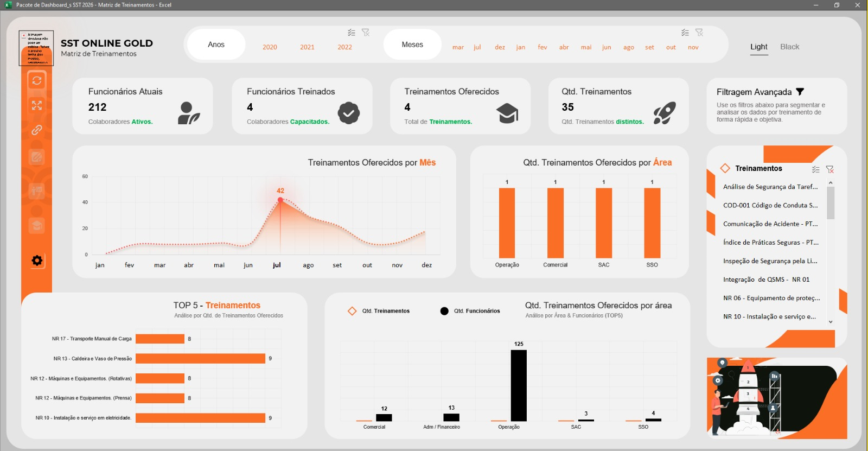
Task: Click the rocket illustration thumbnail
Action: click(776, 398)
